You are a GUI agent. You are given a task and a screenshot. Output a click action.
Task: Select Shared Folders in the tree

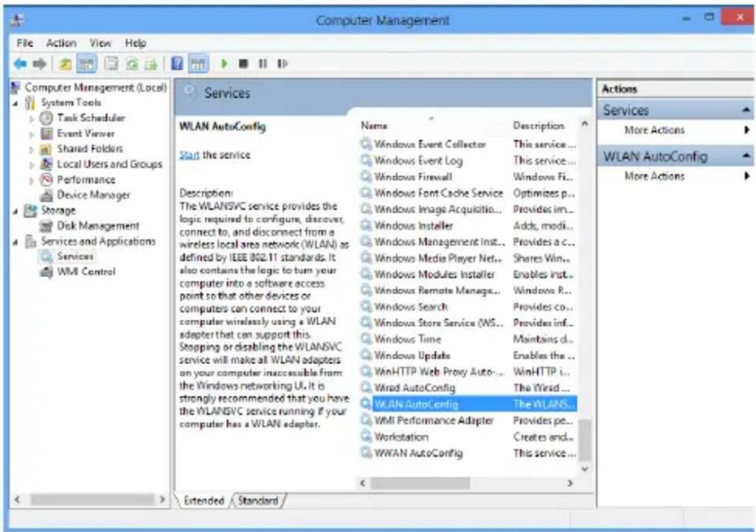(90, 148)
